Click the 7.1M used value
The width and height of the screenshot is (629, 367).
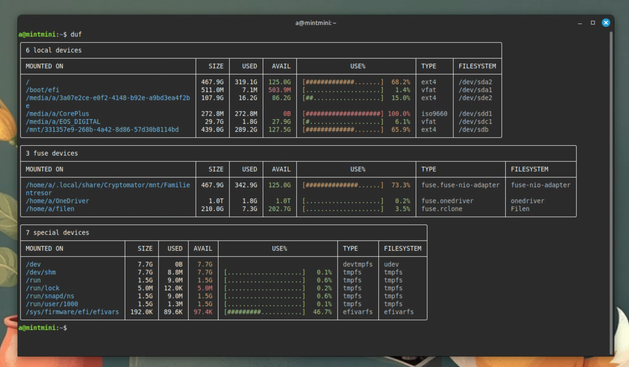(x=250, y=90)
